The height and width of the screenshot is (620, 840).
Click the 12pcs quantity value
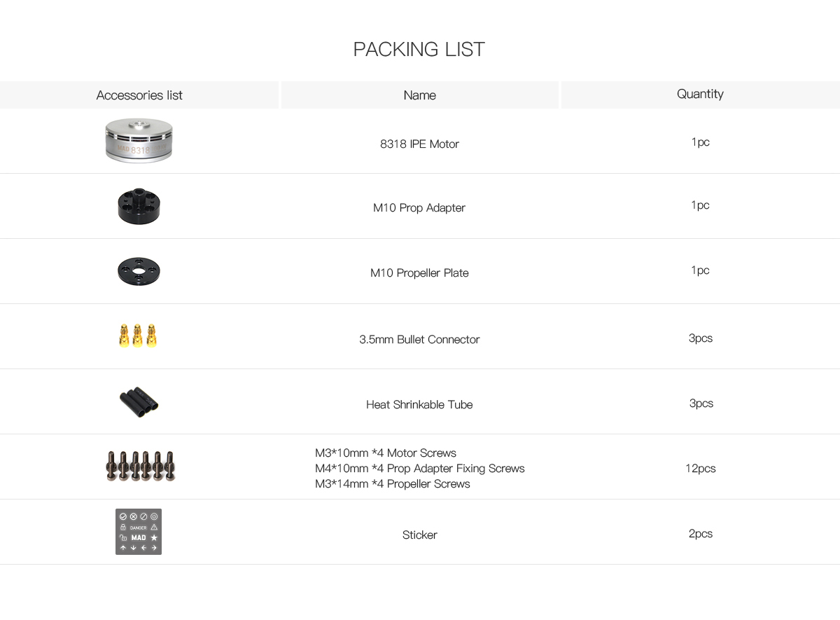point(700,468)
